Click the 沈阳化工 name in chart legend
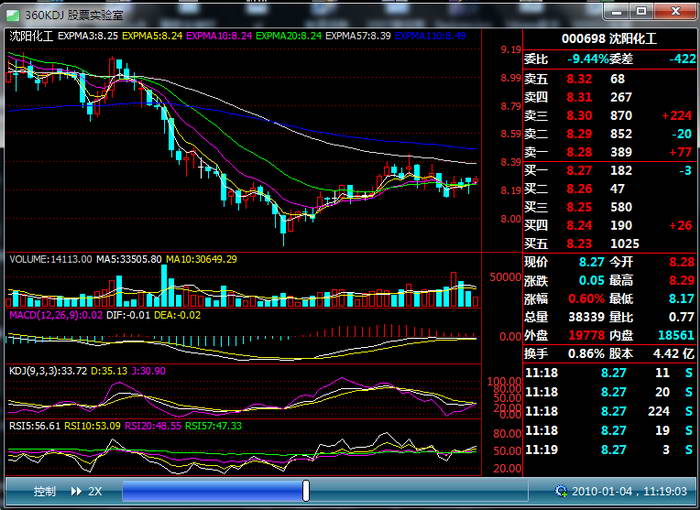 pyautogui.click(x=31, y=36)
